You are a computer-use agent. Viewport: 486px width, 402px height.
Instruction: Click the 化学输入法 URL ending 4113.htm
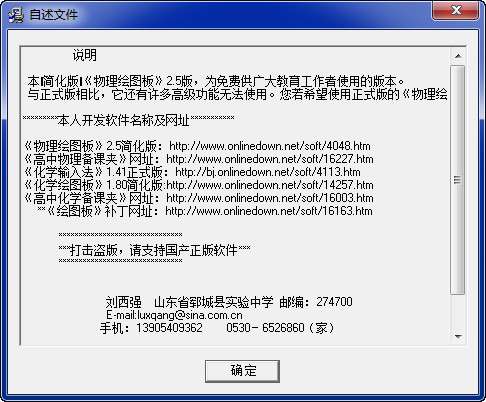(268, 172)
